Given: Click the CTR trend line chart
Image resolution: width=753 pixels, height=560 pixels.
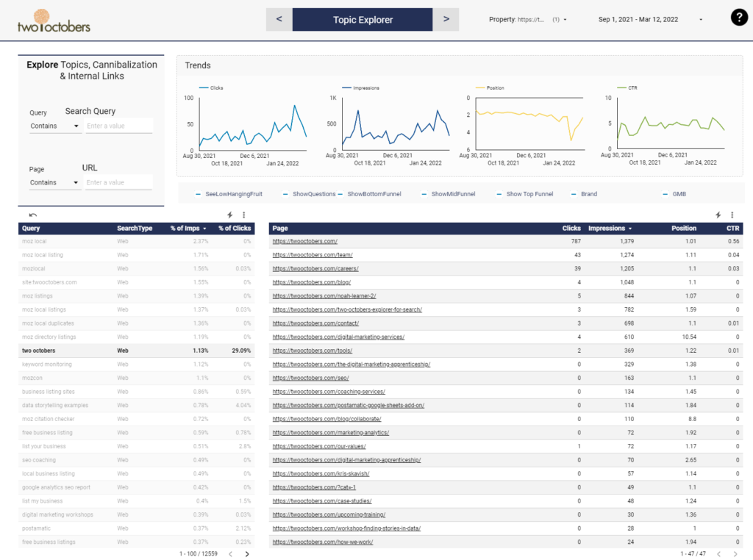Looking at the screenshot, I should tap(671, 123).
